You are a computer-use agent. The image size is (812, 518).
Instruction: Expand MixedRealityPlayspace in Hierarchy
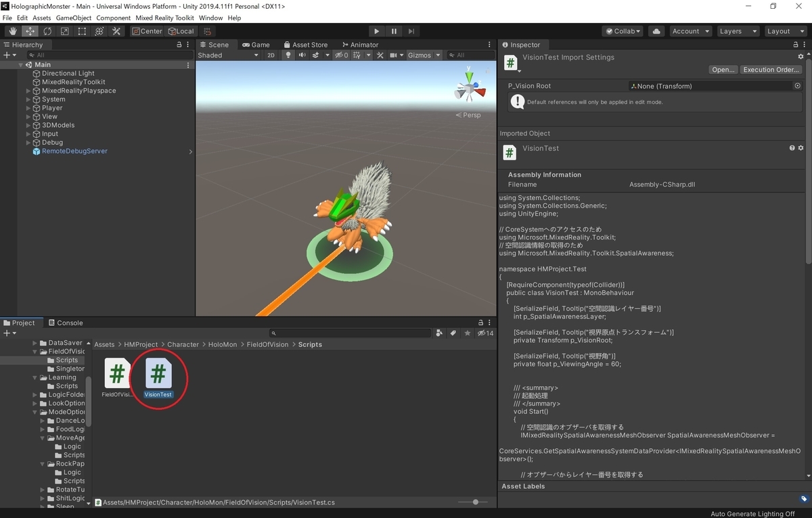[28, 91]
